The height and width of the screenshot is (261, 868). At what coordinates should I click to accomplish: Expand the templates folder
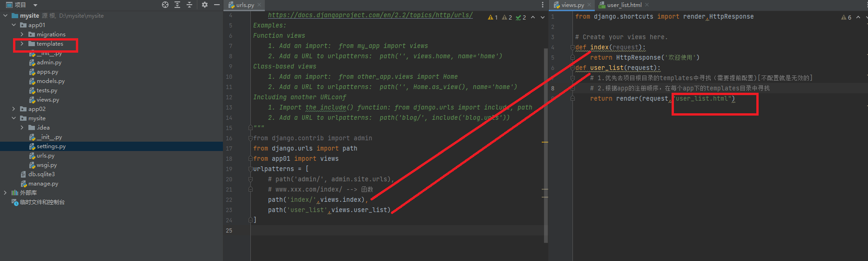(x=22, y=44)
